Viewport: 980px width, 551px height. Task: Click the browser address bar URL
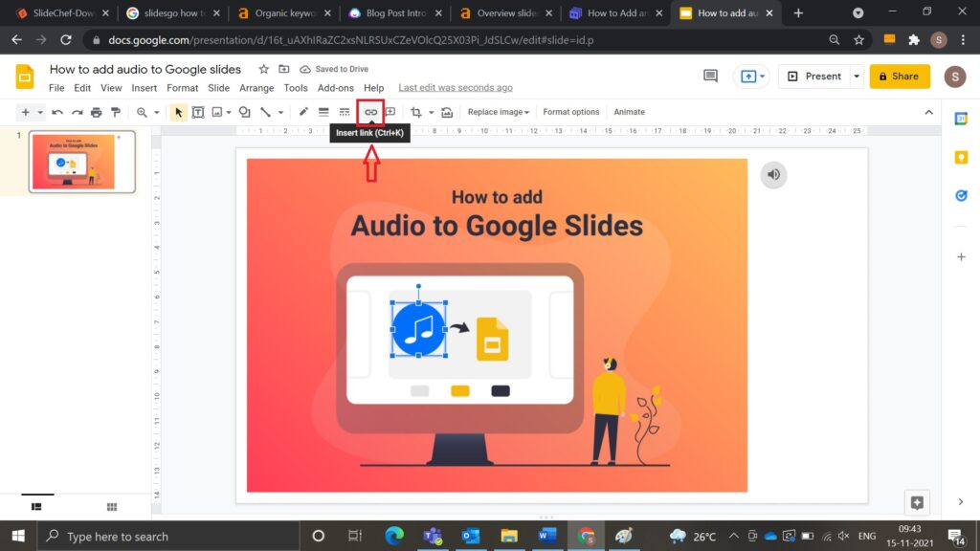click(350, 40)
